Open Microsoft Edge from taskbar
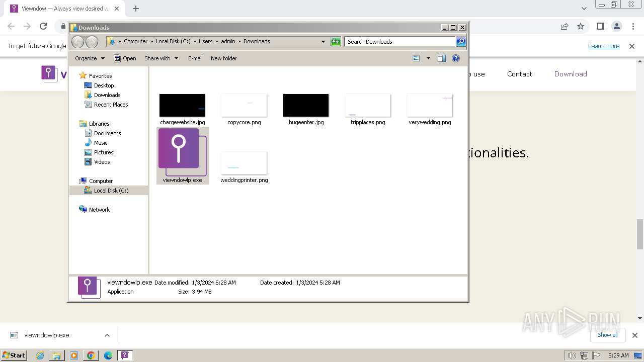The width and height of the screenshot is (644, 362). point(108,355)
